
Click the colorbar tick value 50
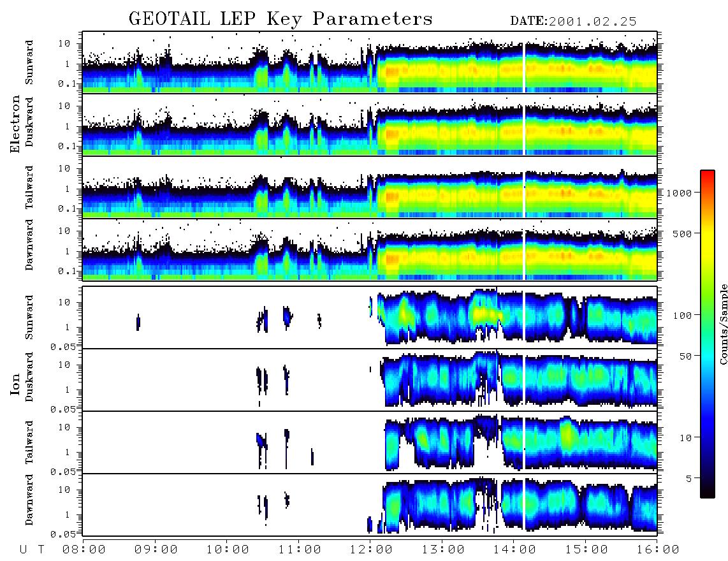[x=686, y=356]
